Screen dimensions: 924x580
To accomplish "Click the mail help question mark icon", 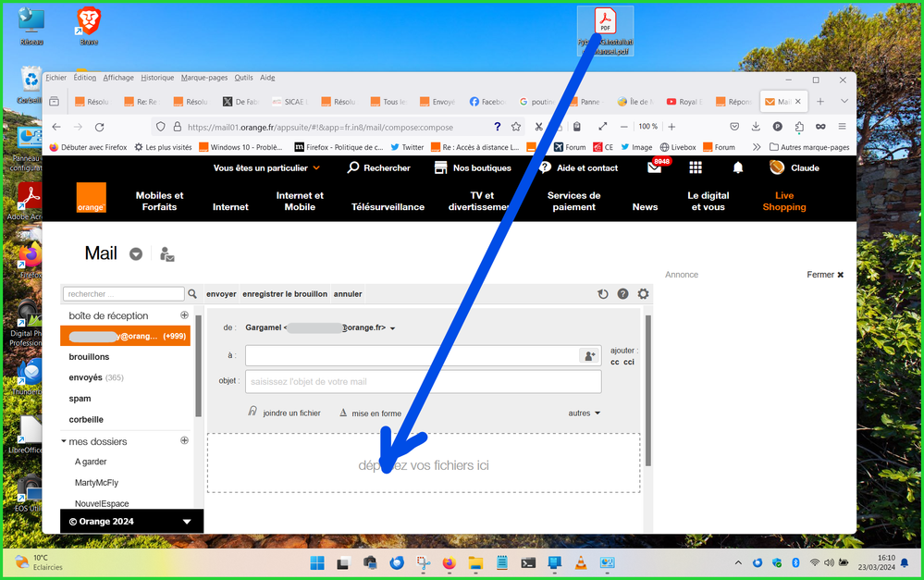I will coord(622,294).
